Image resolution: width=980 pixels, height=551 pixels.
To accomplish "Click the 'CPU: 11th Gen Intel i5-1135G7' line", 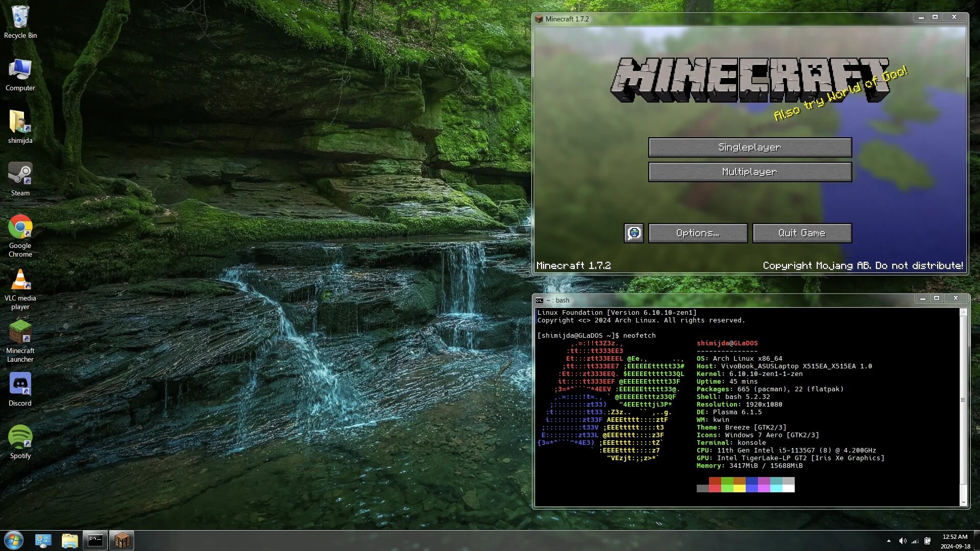I will 786,450.
